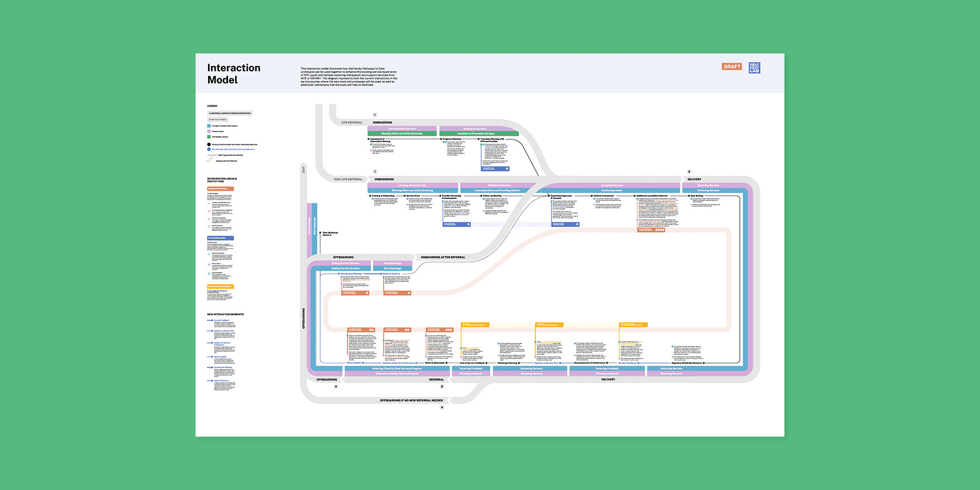Click the black Existing Interaction Moments legend dot

209,145
